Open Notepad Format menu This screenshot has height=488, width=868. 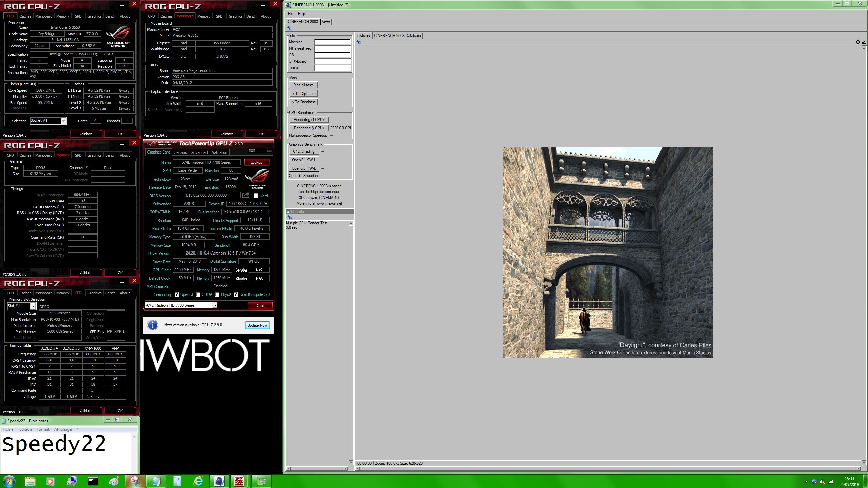click(43, 429)
